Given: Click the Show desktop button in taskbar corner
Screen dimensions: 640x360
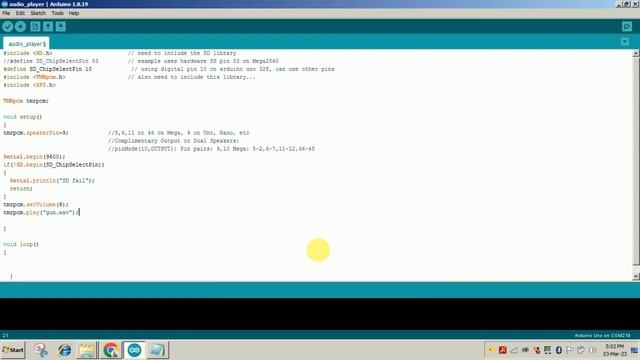Looking at the screenshot, I should pyautogui.click(x=635, y=350).
